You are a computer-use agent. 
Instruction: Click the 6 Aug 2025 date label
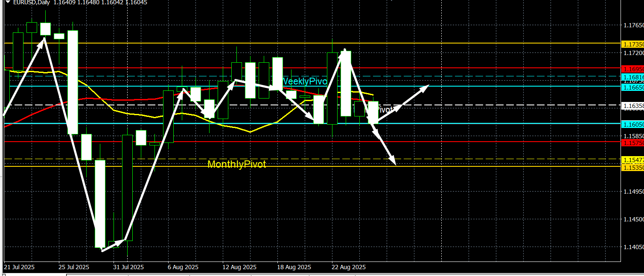(x=183, y=267)
